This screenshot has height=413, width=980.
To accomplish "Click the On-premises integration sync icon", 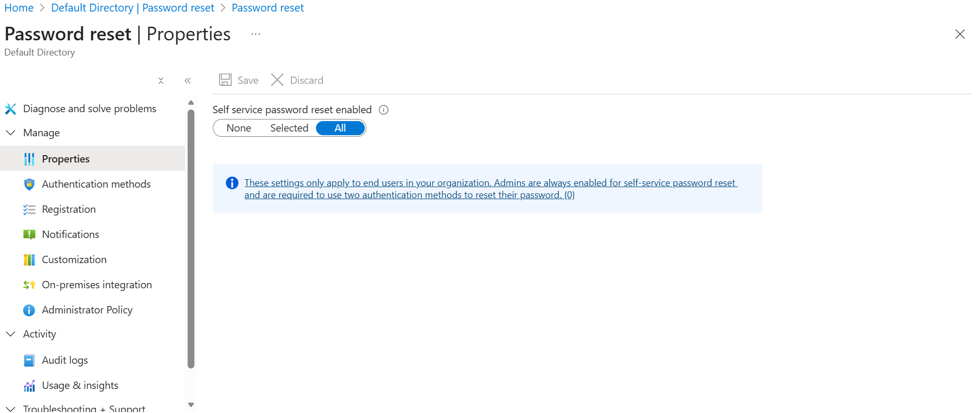I will (x=29, y=285).
